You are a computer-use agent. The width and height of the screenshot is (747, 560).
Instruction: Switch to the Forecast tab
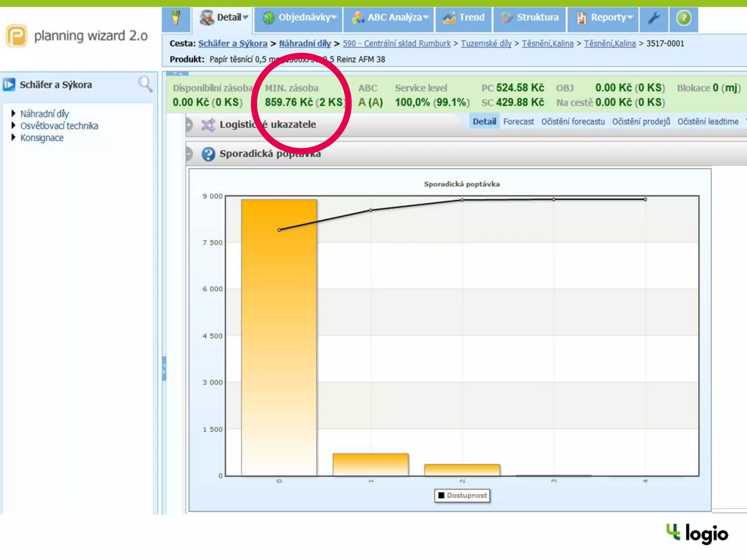click(x=518, y=122)
